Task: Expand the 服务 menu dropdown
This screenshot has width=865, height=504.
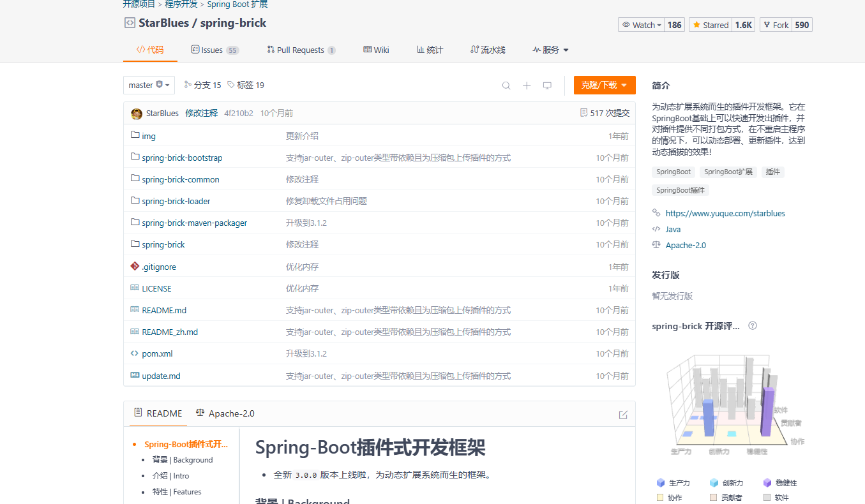Action: pyautogui.click(x=550, y=50)
